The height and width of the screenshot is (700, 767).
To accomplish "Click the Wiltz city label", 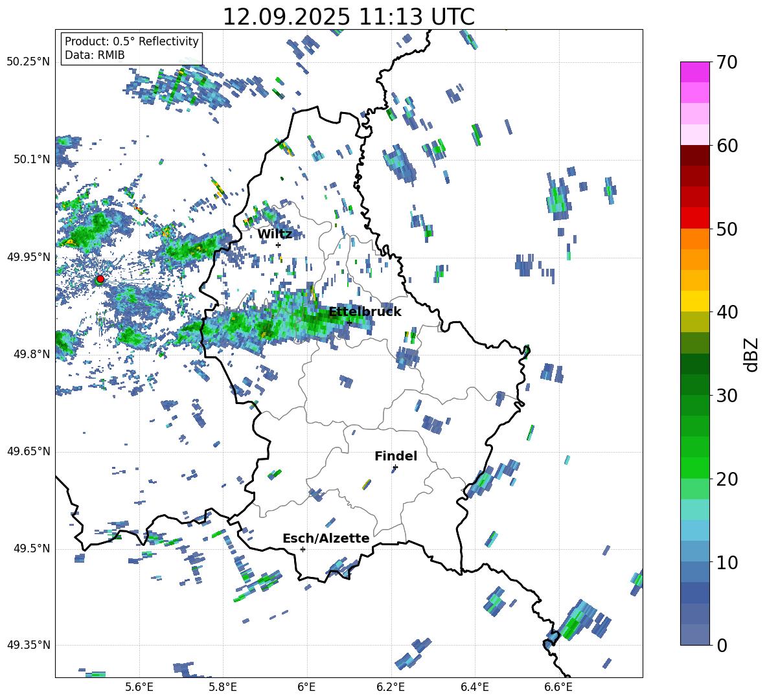I will point(275,234).
